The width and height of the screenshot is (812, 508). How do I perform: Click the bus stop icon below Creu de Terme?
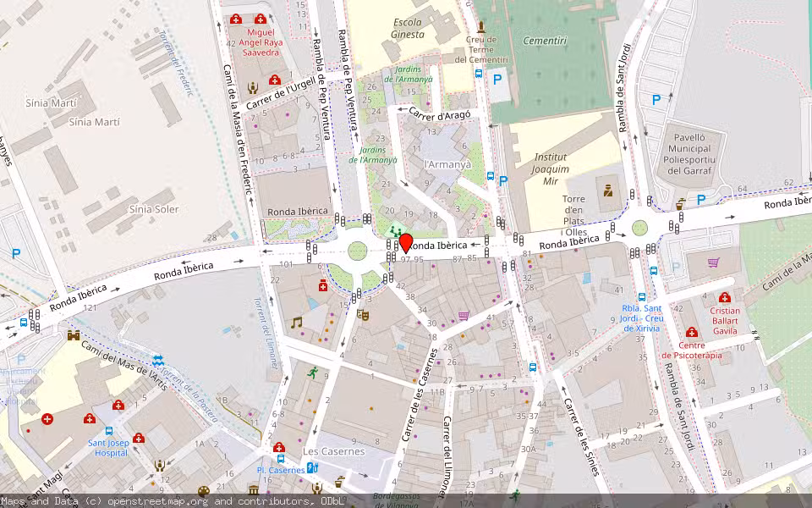(479, 74)
